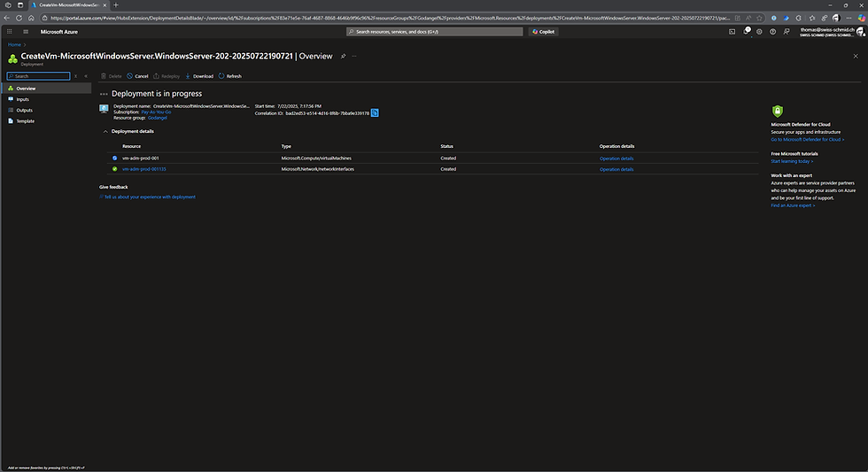Image resolution: width=868 pixels, height=472 pixels.
Task: Open the Azure portal hamburger menu
Action: click(26, 32)
